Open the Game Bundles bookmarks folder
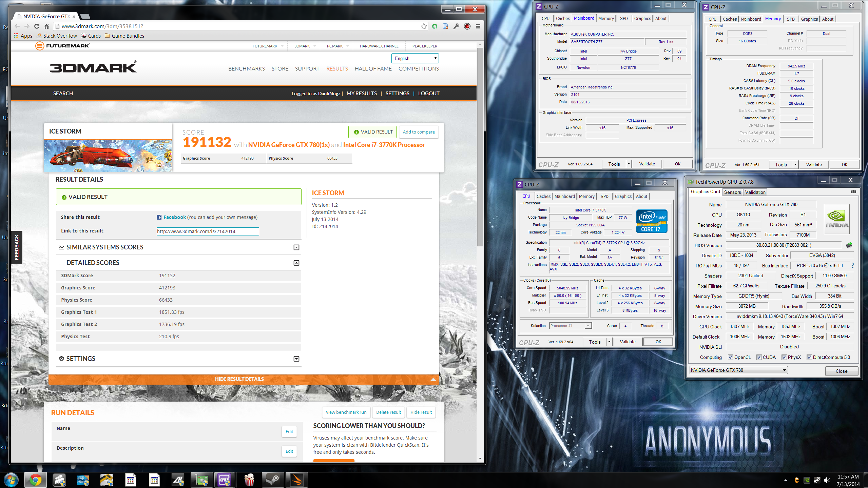 coord(124,36)
